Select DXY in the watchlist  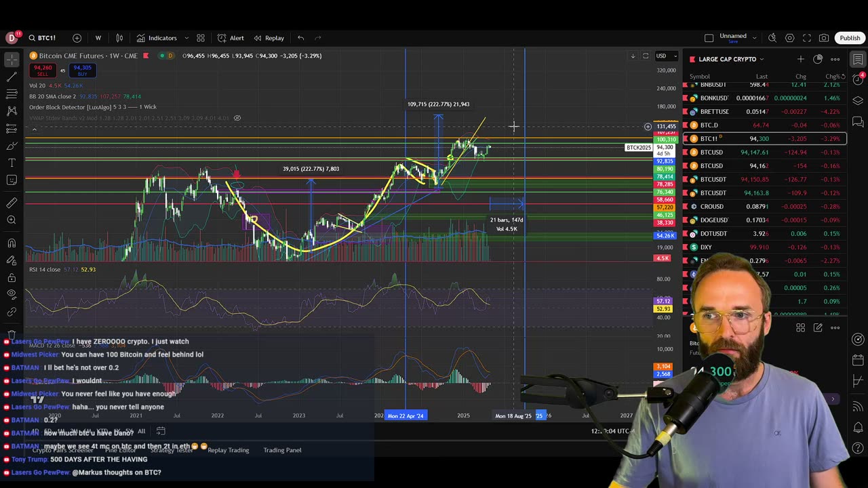pyautogui.click(x=765, y=247)
